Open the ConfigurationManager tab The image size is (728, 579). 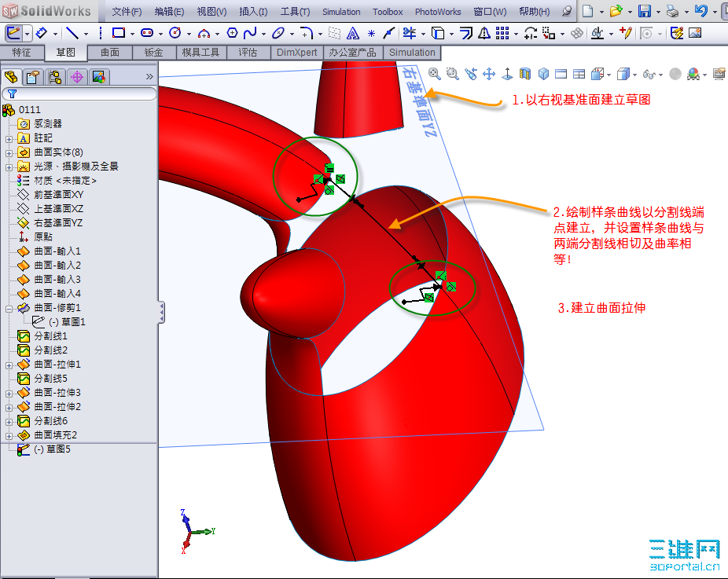coord(55,77)
